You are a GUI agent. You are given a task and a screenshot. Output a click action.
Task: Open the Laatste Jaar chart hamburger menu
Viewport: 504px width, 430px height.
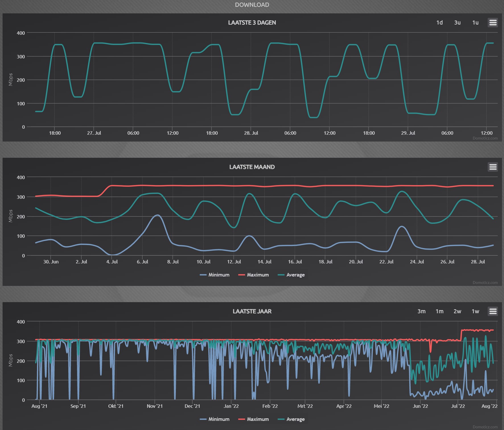[493, 311]
